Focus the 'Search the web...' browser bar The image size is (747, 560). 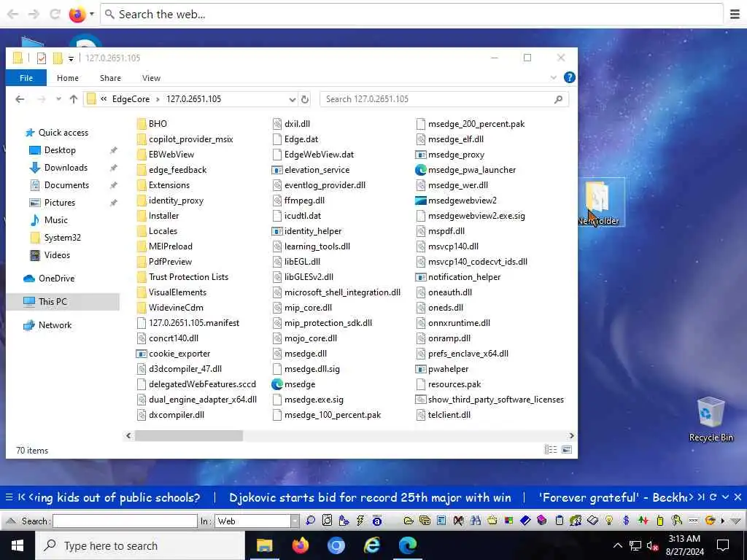click(411, 15)
